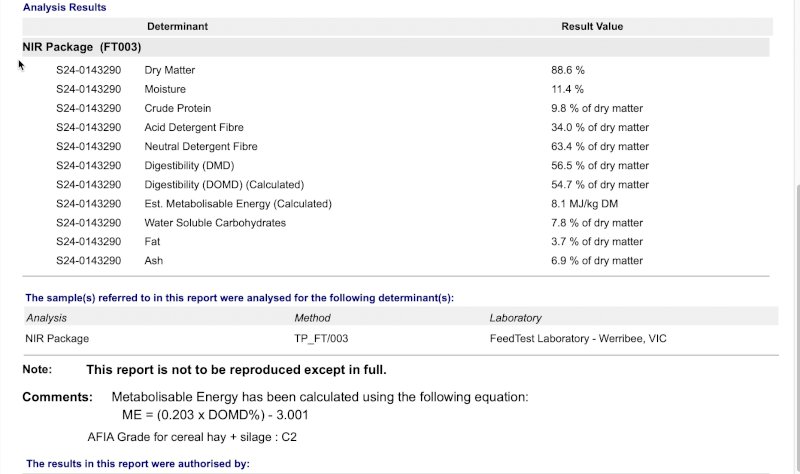Click Digestibility (DOMD) (Calculated) label
Image resolution: width=800 pixels, height=474 pixels.
click(224, 185)
